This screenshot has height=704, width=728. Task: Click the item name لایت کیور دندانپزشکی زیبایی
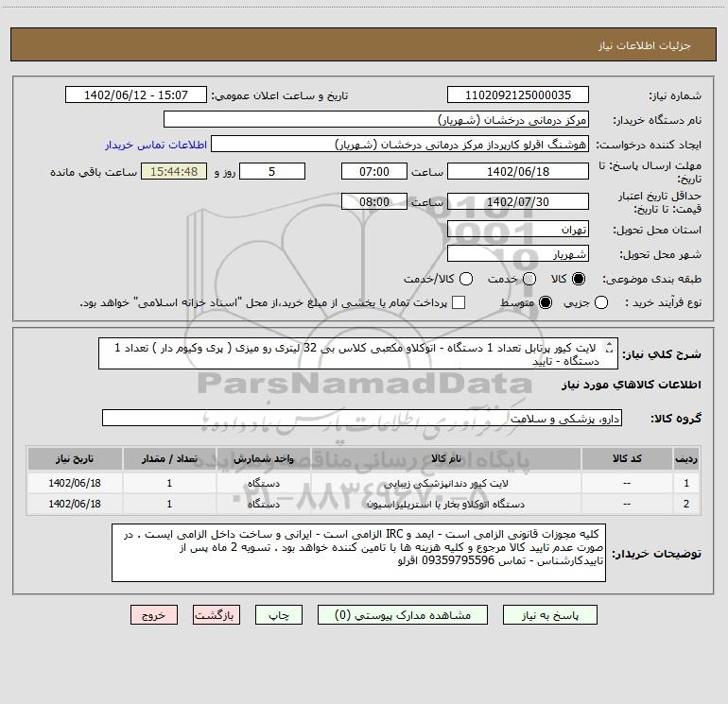(x=445, y=483)
